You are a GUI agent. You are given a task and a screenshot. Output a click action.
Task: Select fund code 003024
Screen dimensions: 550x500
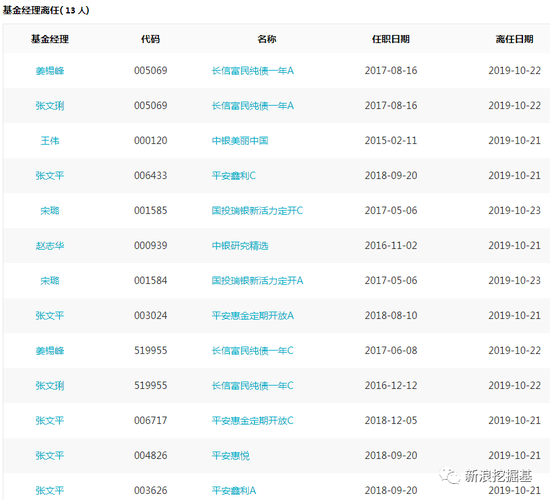point(150,315)
